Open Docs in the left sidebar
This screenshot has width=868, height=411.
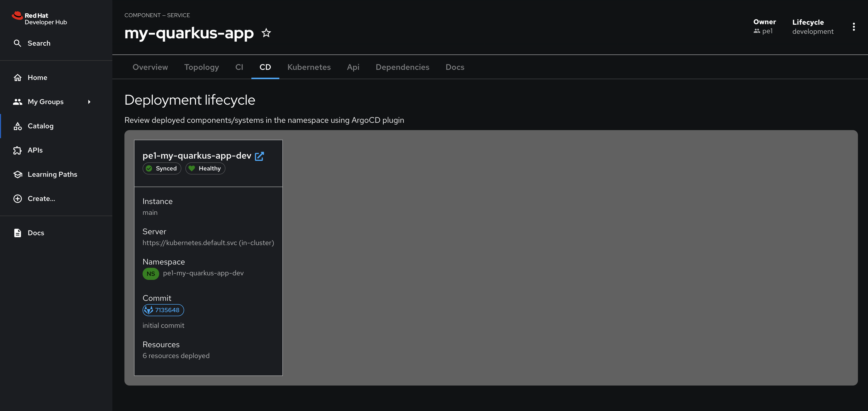[56, 233]
